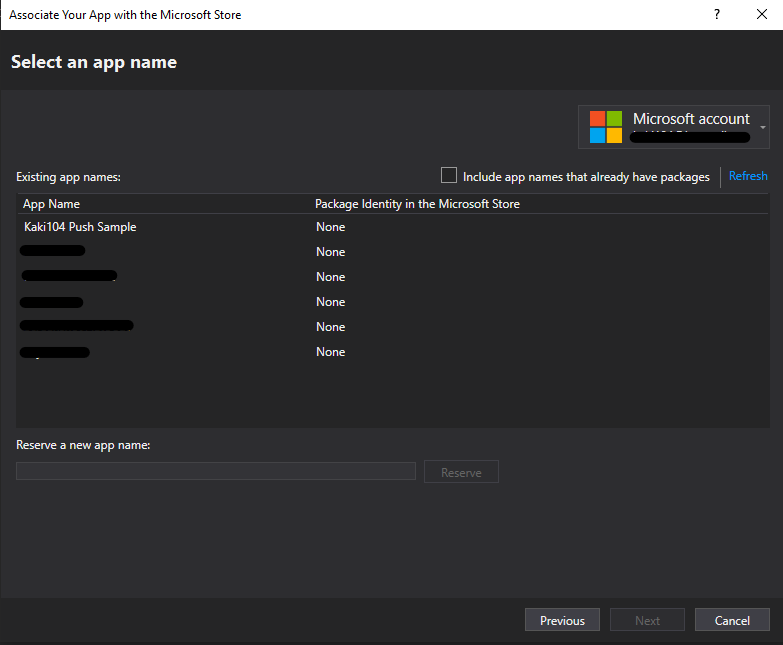Select the Kaki104 Push Sample app row
Viewport: 783px width, 645px height.
coord(392,227)
